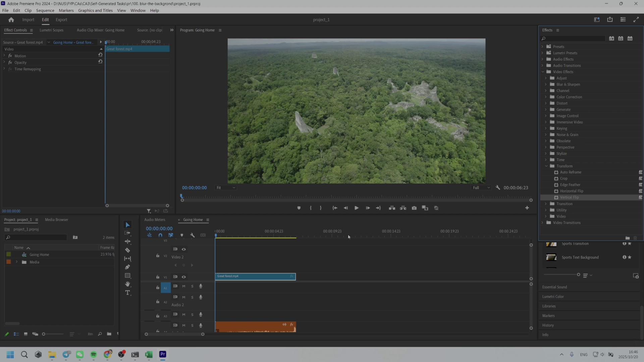Select the Vertical Flip effect

569,197
